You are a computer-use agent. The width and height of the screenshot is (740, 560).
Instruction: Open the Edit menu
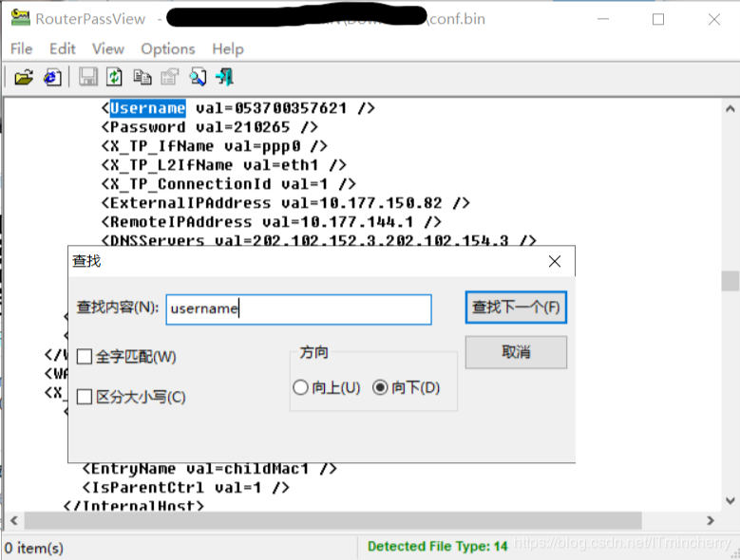point(63,49)
